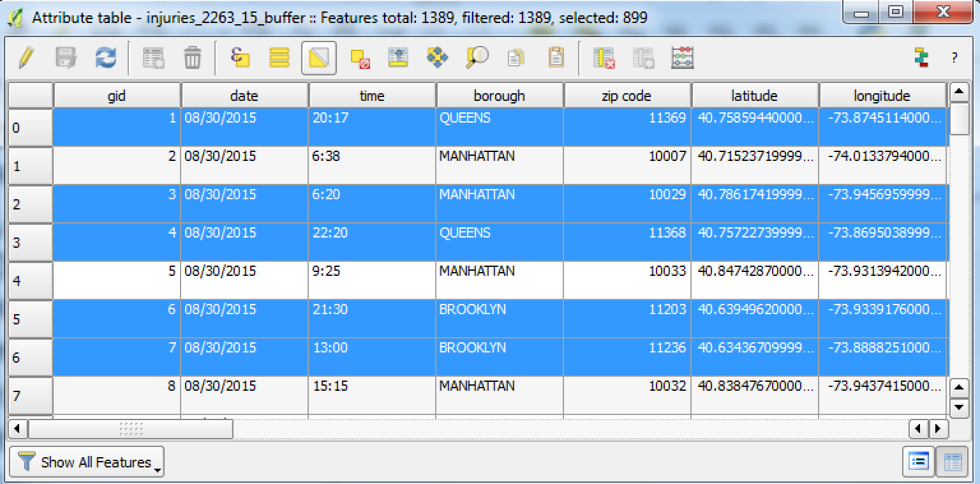The width and height of the screenshot is (980, 484).
Task: Paste features from the clipboard
Action: [x=556, y=58]
